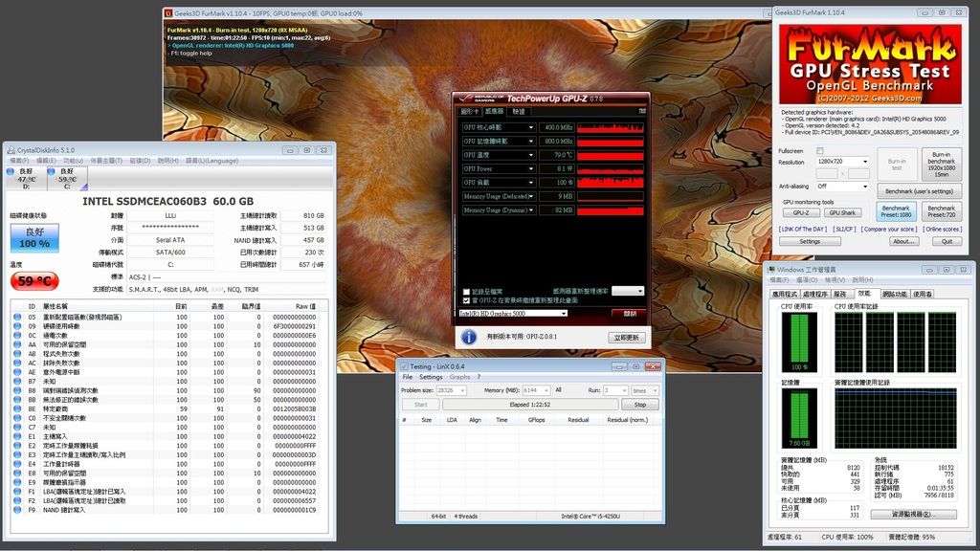Open the third tab in GPU-Z
The height and width of the screenshot is (551, 980).
coord(519,111)
